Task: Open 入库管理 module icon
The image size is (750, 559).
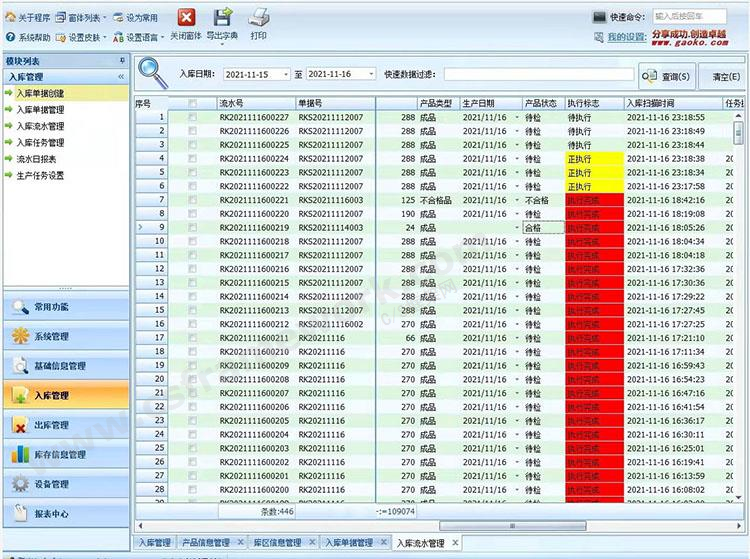Action: 20,395
